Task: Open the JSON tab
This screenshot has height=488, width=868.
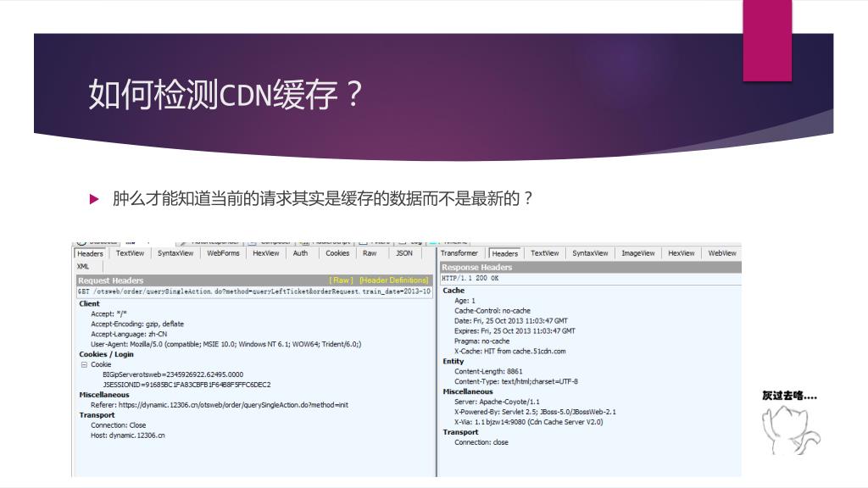Action: pos(404,252)
